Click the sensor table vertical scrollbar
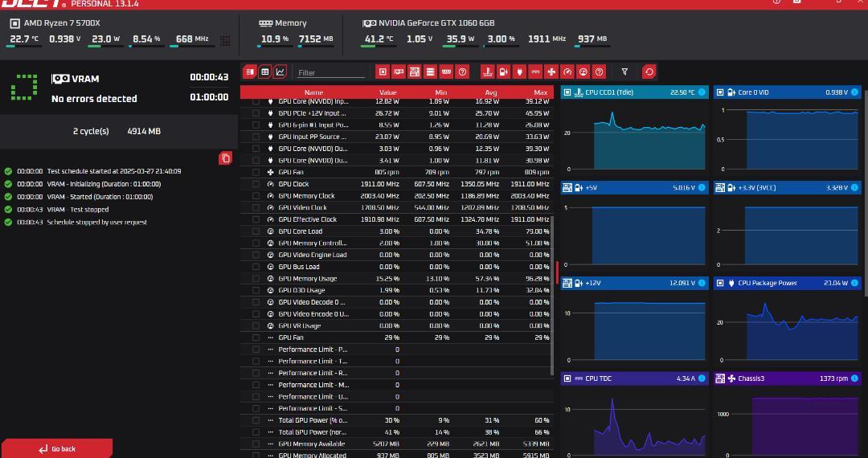 point(552,296)
